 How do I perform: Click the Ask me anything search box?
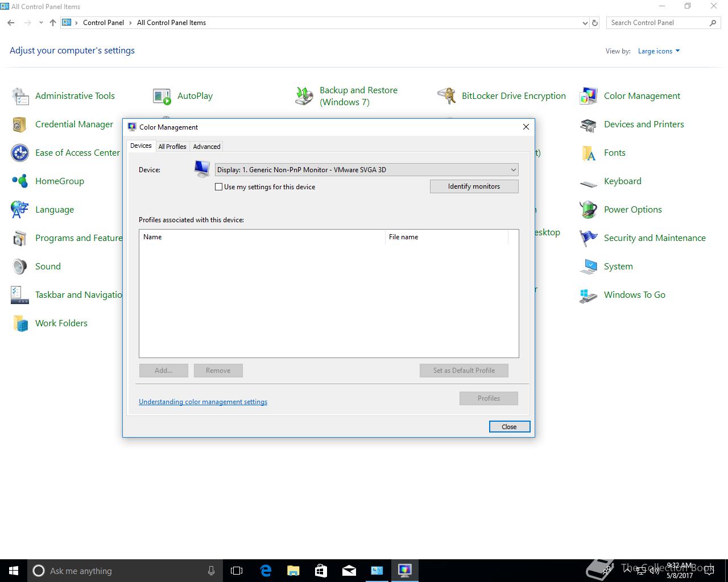coord(125,571)
